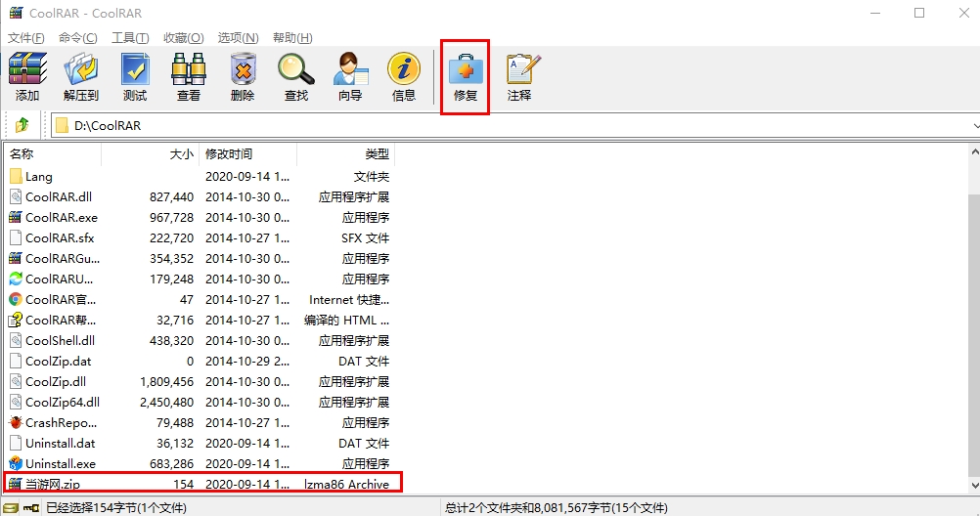Select the CoolRAR.sfx file row
Viewport: 980px width, 516px height.
(200, 238)
